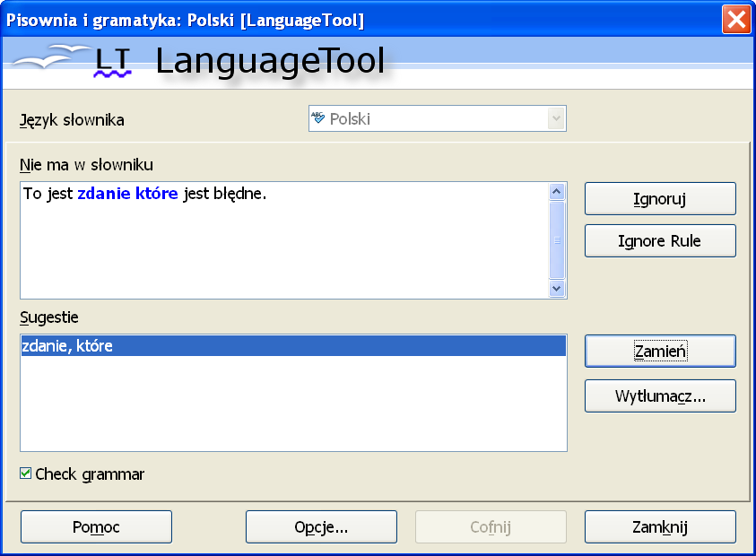Close the window with the red X
The width and height of the screenshot is (756, 556).
click(736, 20)
